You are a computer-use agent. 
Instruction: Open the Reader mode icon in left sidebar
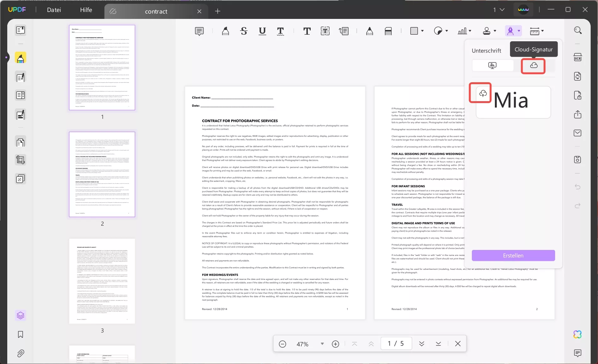point(21,30)
